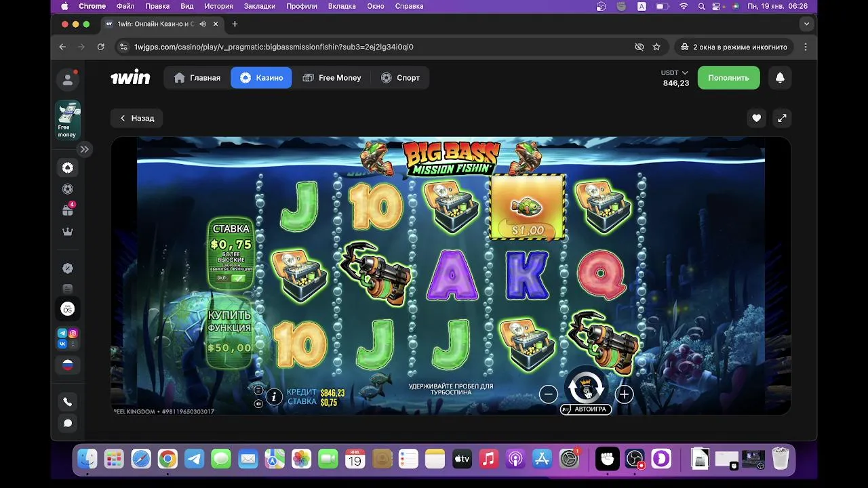Click the 1win logo
This screenshot has width=868, height=488.
pos(130,78)
